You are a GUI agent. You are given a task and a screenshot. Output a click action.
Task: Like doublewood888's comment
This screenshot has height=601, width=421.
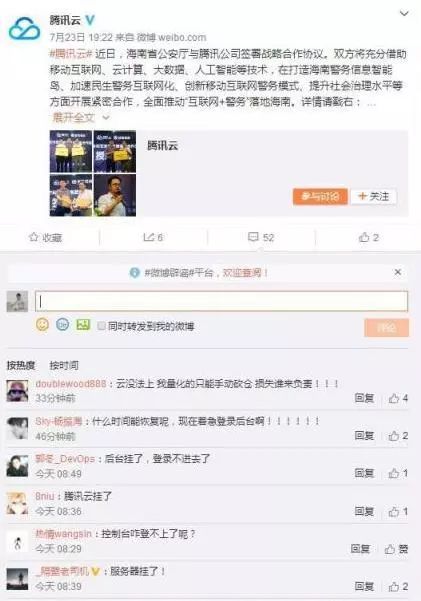point(398,398)
